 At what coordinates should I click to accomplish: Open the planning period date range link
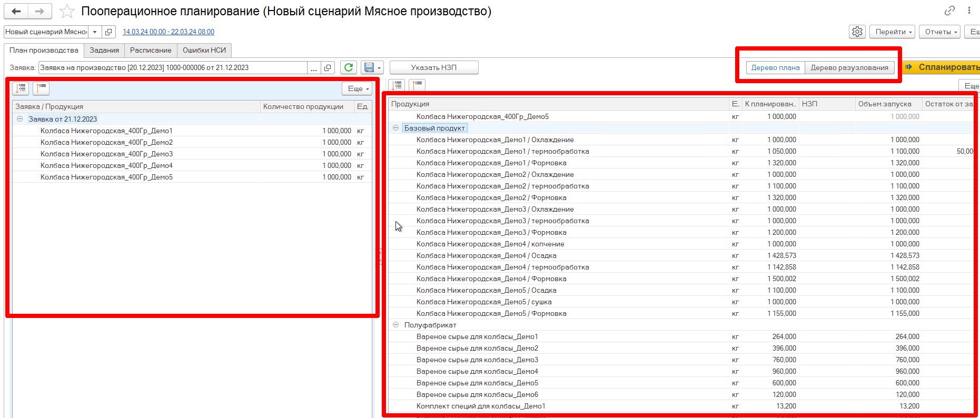[169, 32]
